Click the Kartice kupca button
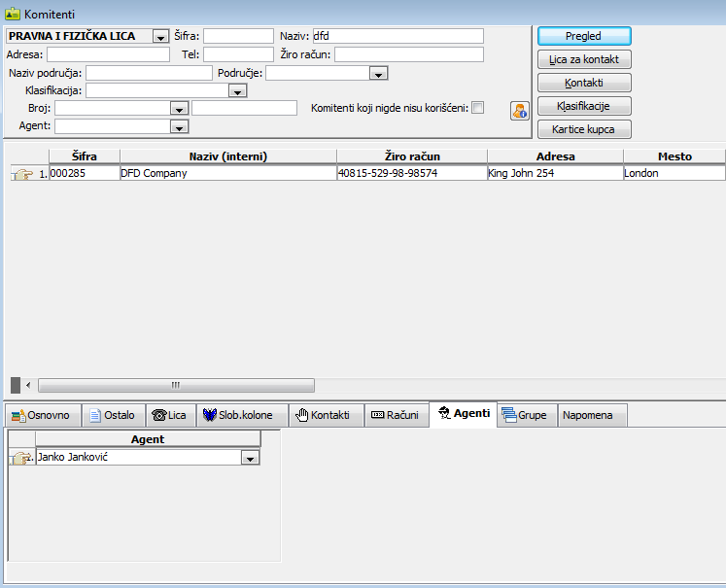The width and height of the screenshot is (726, 588). coord(584,129)
